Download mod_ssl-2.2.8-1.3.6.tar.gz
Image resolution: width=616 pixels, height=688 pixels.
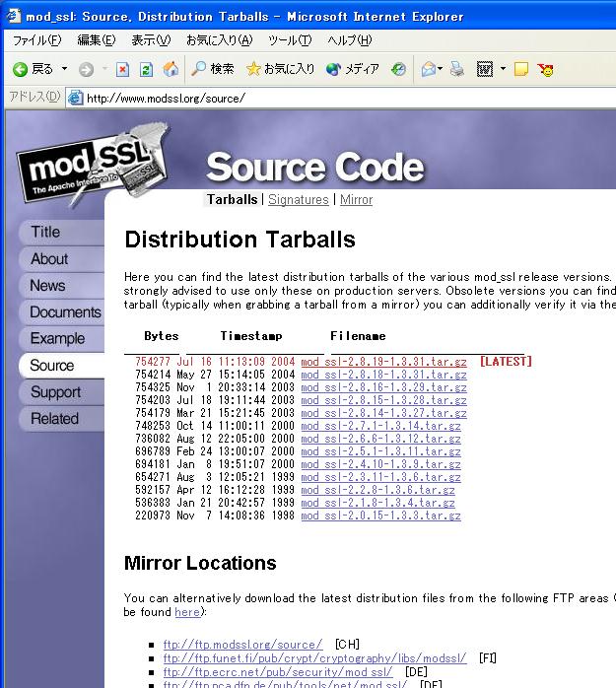[377, 490]
